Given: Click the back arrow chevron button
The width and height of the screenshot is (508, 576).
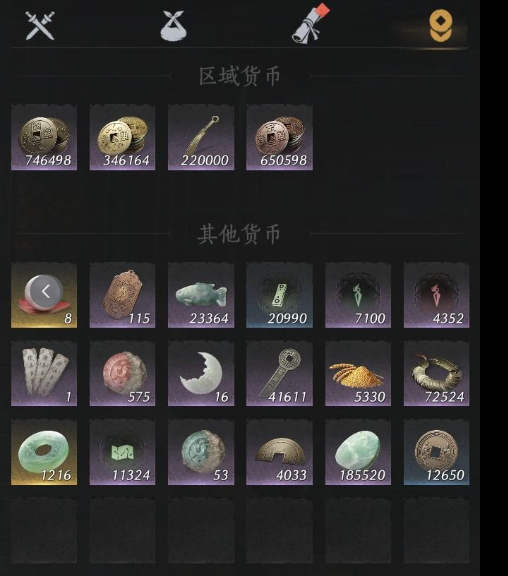Looking at the screenshot, I should point(46,292).
